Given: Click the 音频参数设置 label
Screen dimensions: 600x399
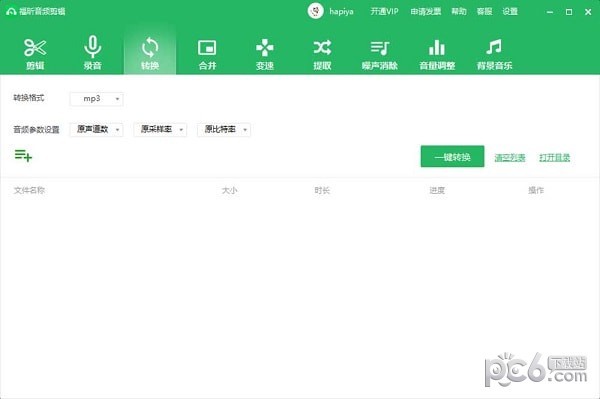Looking at the screenshot, I should [x=37, y=129].
